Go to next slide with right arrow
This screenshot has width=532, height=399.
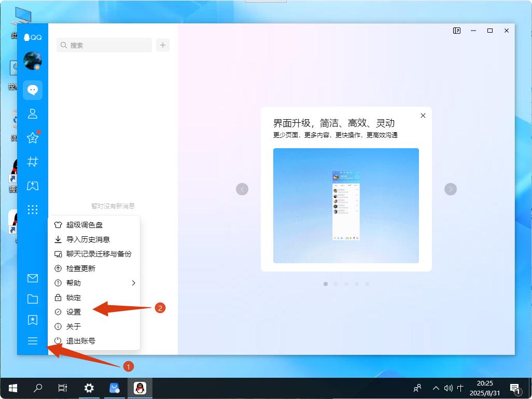click(451, 189)
